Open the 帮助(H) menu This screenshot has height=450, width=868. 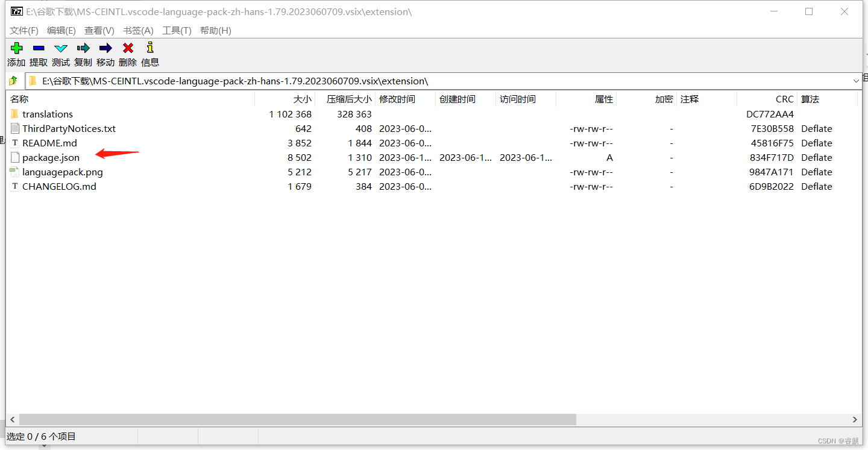216,30
